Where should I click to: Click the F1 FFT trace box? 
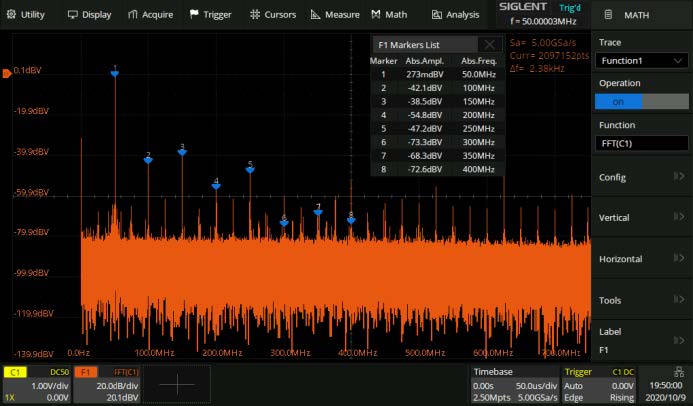[107, 384]
